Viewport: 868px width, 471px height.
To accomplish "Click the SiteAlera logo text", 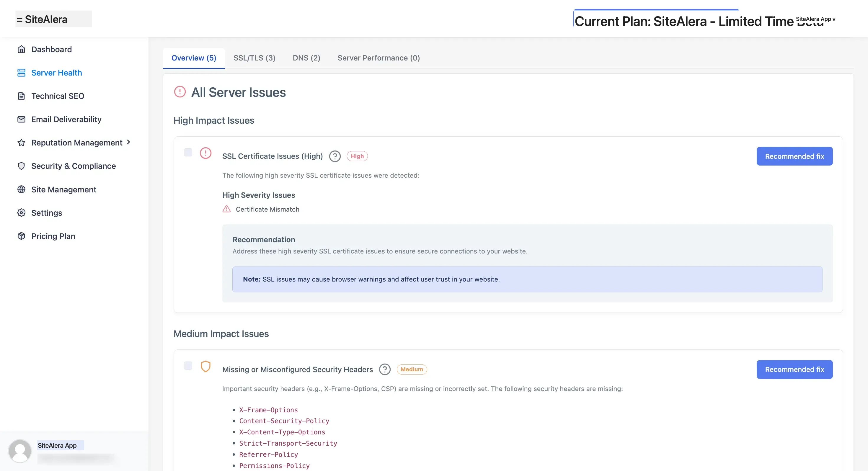I will click(x=46, y=19).
